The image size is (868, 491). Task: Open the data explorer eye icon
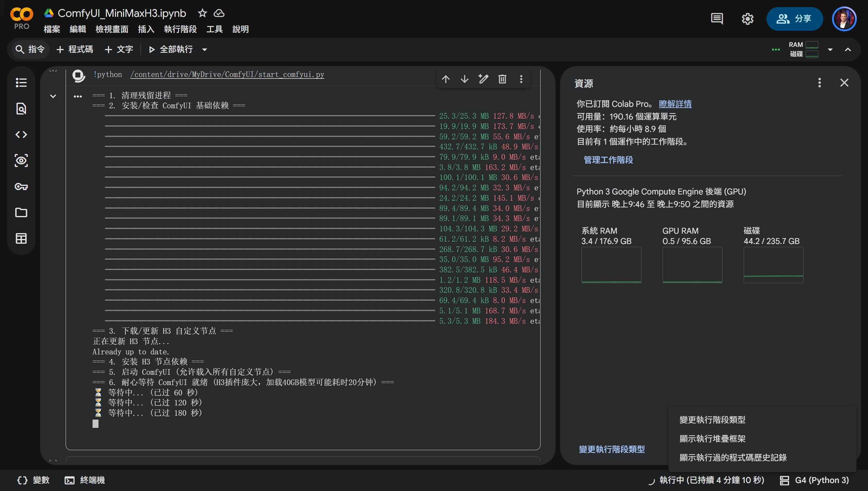point(21,161)
